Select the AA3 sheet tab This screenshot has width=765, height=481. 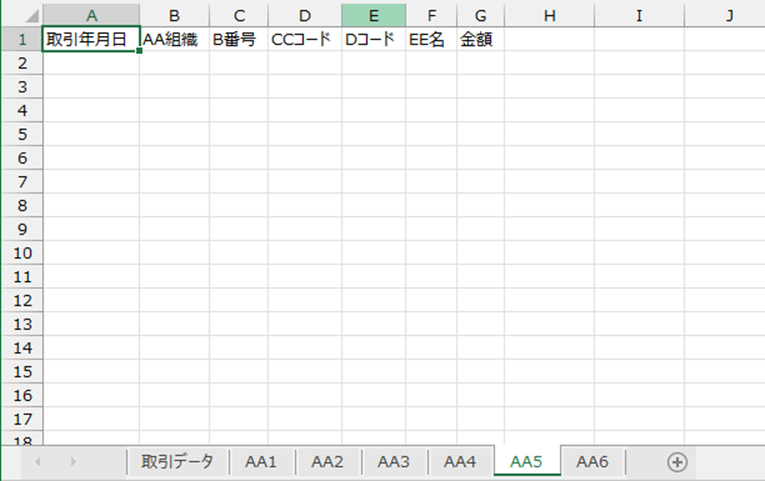click(x=394, y=462)
